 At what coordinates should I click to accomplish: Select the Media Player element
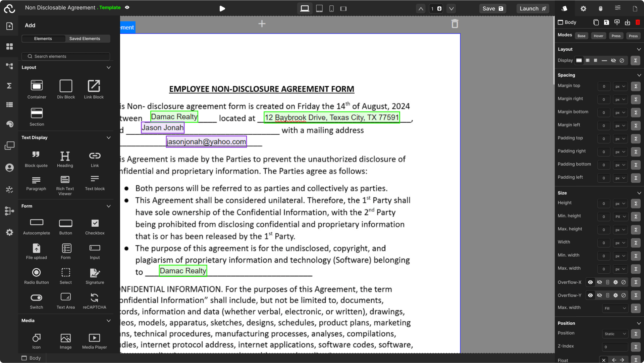tap(94, 338)
